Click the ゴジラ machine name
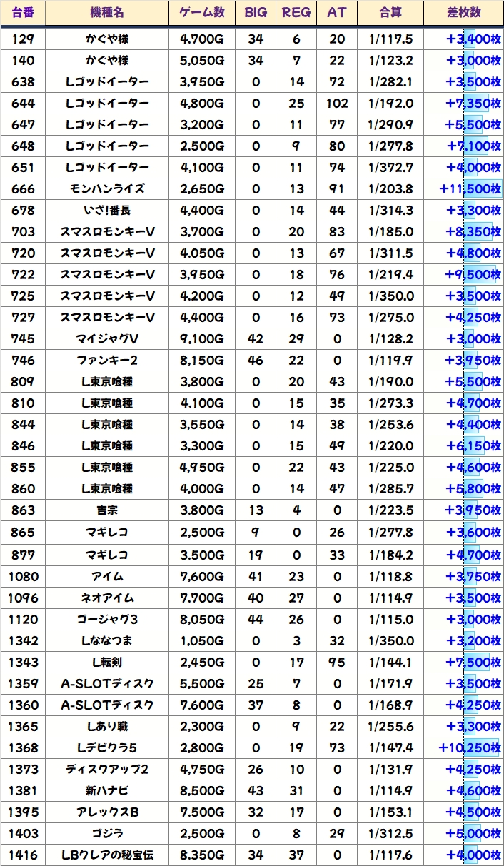 [x=107, y=833]
